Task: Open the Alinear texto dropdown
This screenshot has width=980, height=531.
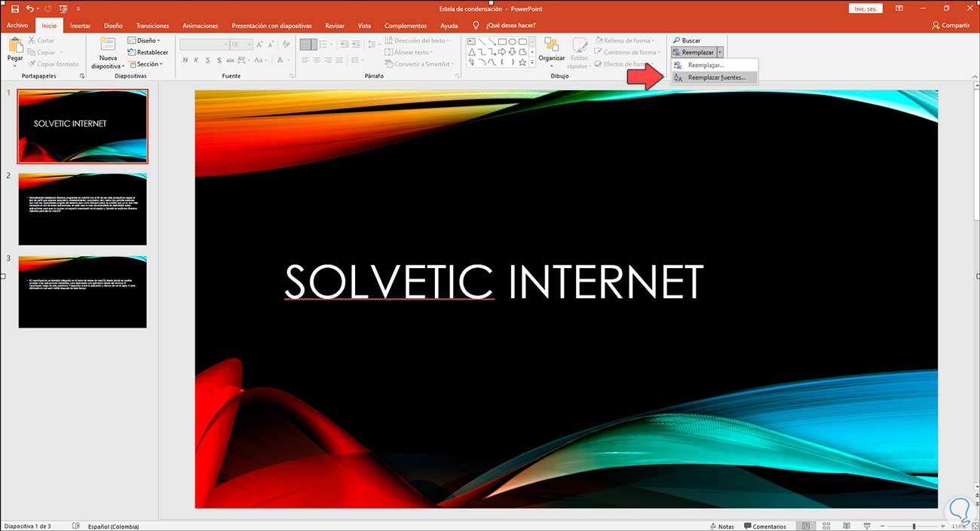Action: point(408,53)
